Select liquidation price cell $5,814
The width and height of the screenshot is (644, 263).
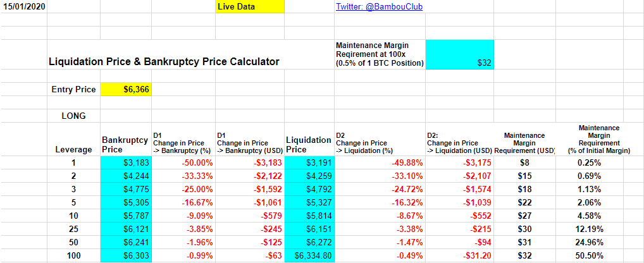tap(310, 216)
